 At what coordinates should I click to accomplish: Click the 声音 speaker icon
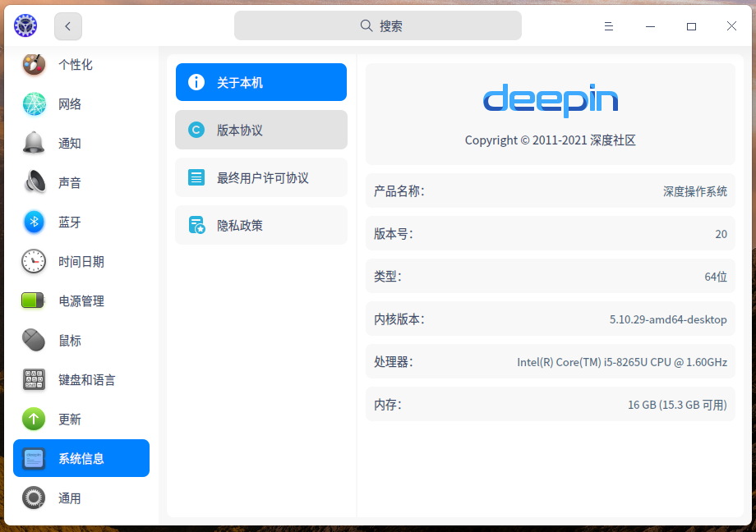pos(34,182)
